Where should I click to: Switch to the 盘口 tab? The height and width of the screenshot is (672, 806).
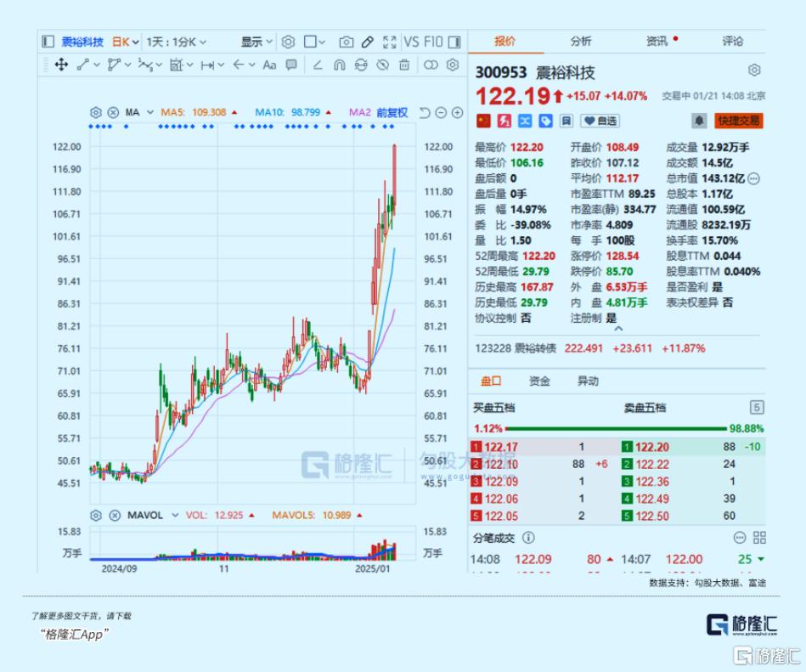pyautogui.click(x=490, y=381)
